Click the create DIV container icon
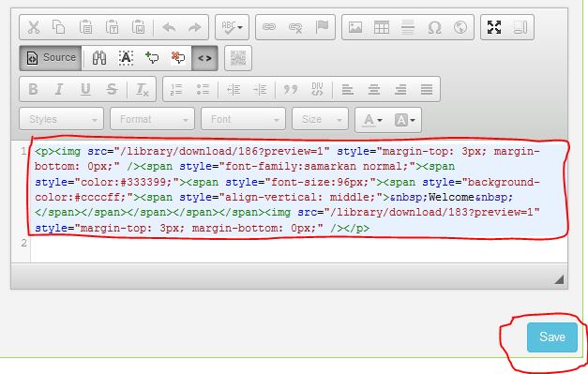 [x=317, y=89]
